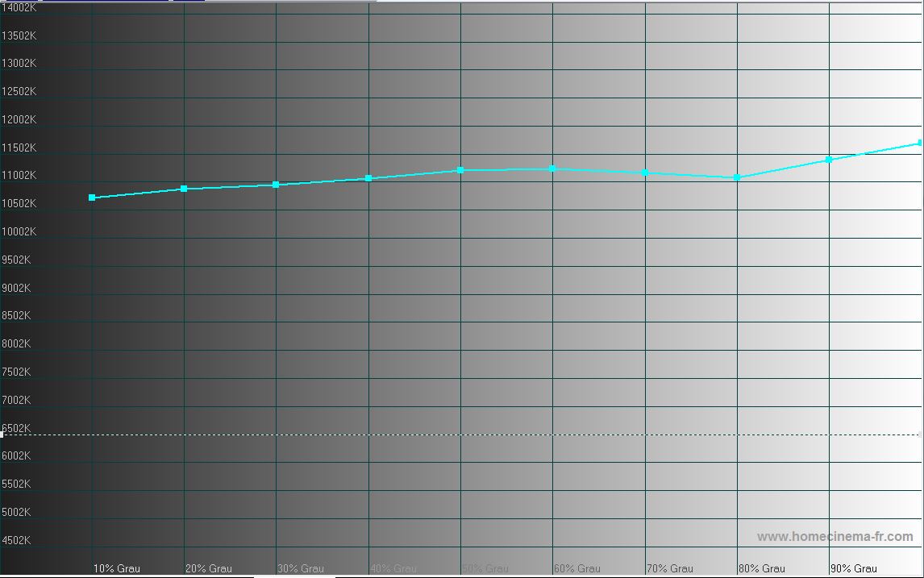Click the curve data point at 60% Grau
The height and width of the screenshot is (578, 924).
[552, 168]
